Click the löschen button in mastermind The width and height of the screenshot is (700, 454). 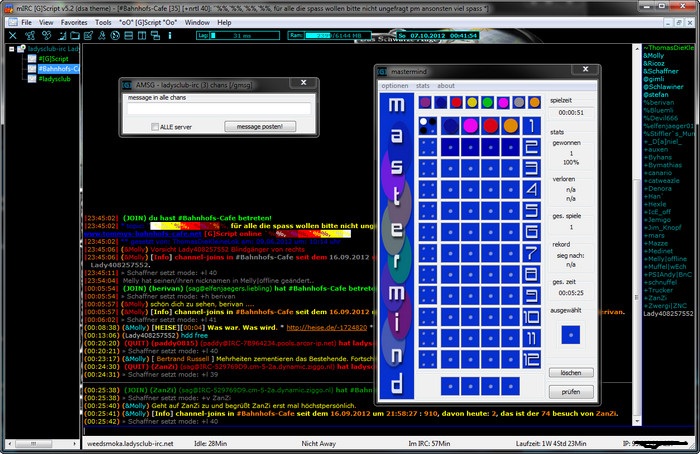[x=571, y=373]
